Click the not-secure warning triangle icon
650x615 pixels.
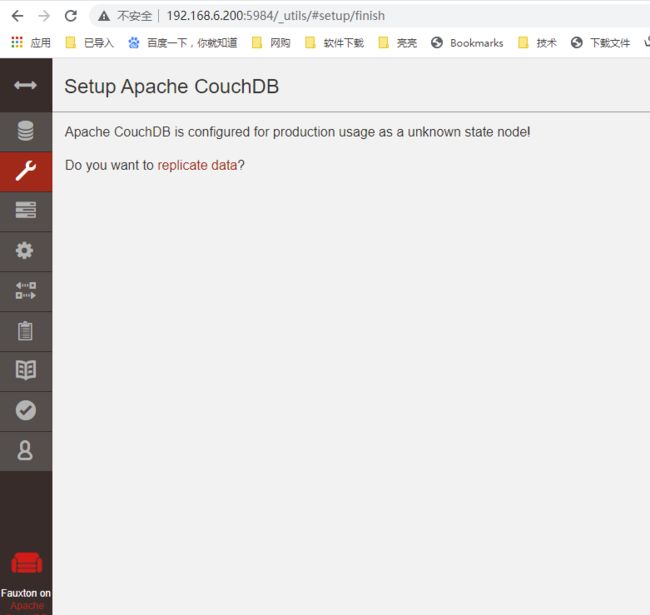pyautogui.click(x=104, y=16)
